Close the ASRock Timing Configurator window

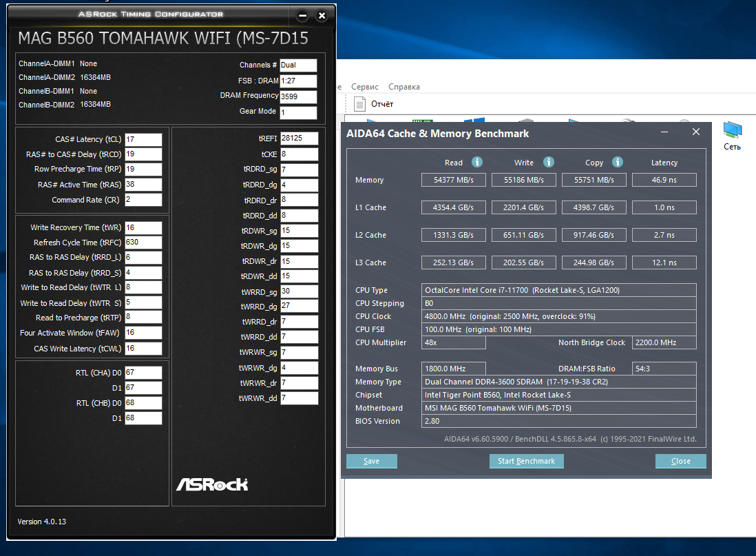322,15
